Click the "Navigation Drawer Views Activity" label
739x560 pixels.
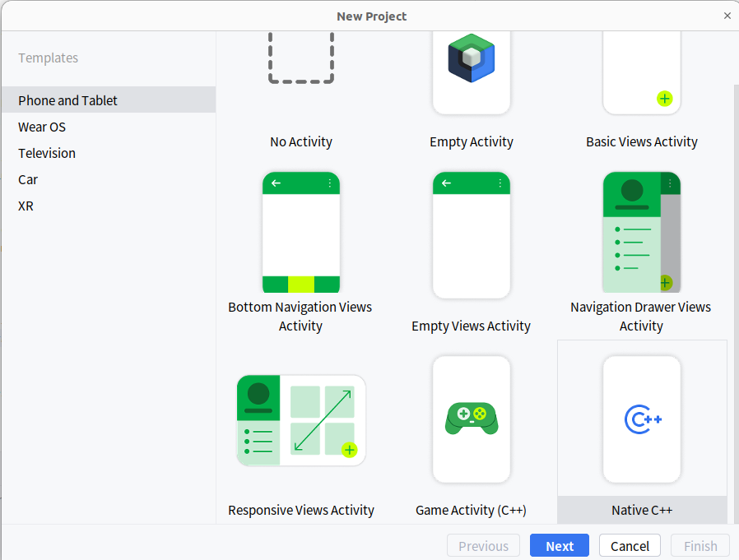[641, 316]
